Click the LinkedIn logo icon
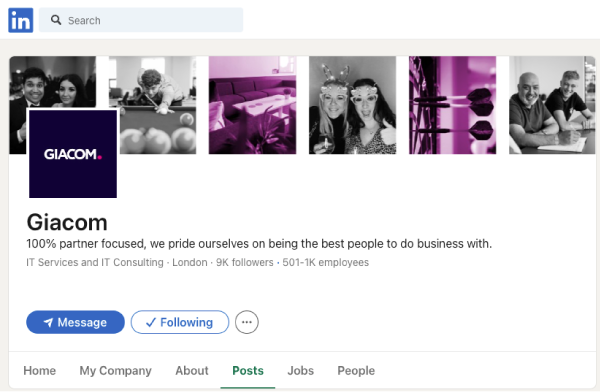The height and width of the screenshot is (392, 600). tap(21, 20)
